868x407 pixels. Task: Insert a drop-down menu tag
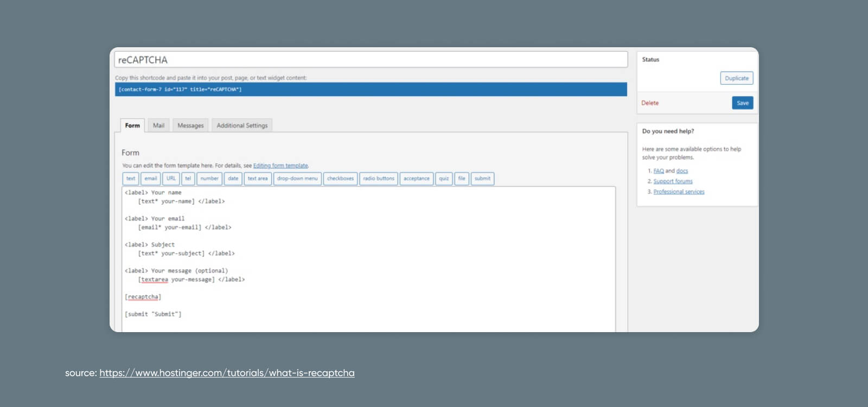(x=297, y=179)
